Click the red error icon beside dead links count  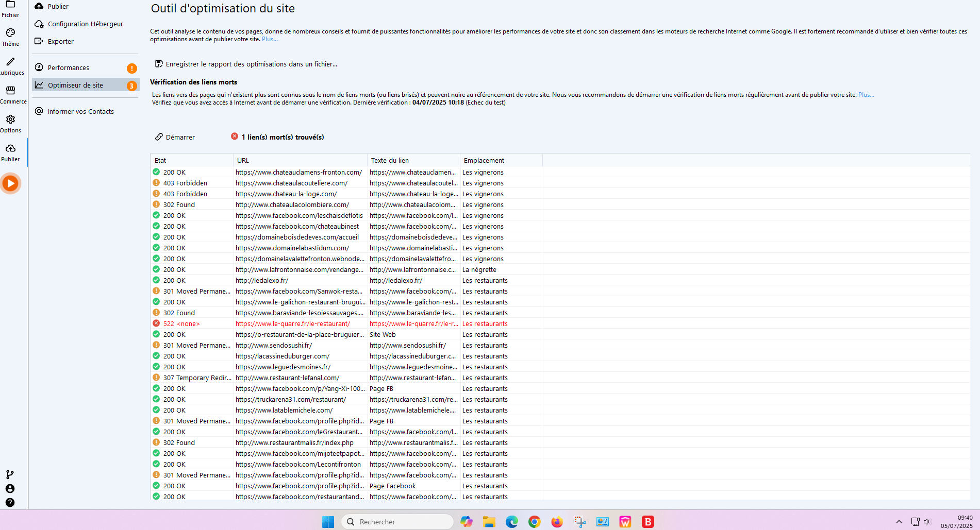point(235,136)
